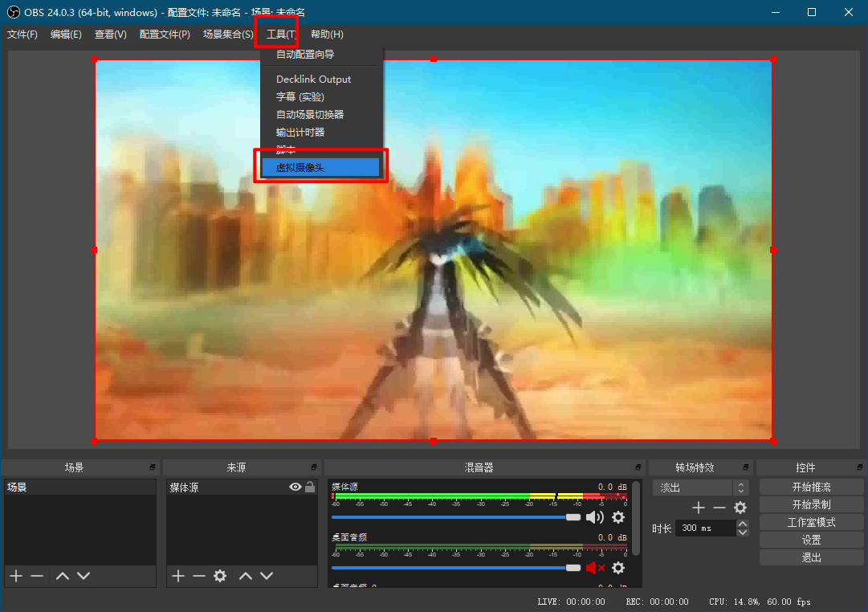Move the source down in the list
This screenshot has width=868, height=612.
pyautogui.click(x=267, y=576)
